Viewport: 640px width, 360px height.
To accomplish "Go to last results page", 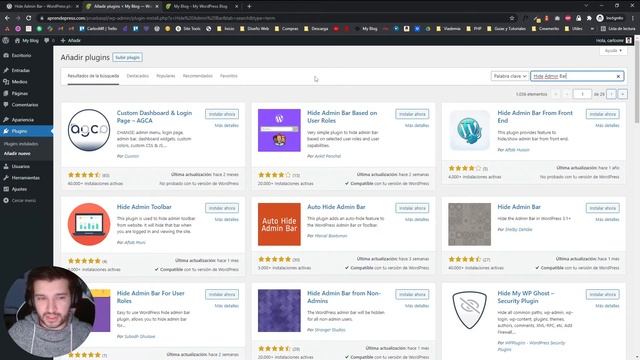I will click(x=622, y=94).
